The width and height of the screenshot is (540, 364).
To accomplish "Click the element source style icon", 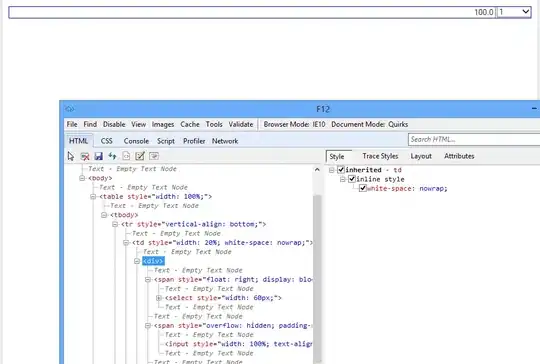I will (x=126, y=156).
